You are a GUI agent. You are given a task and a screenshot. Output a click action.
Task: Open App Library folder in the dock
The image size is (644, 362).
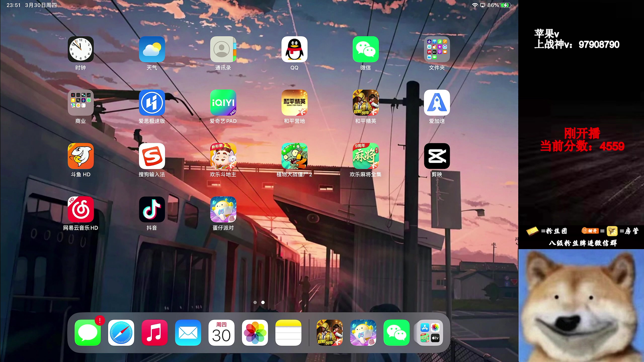(x=430, y=333)
